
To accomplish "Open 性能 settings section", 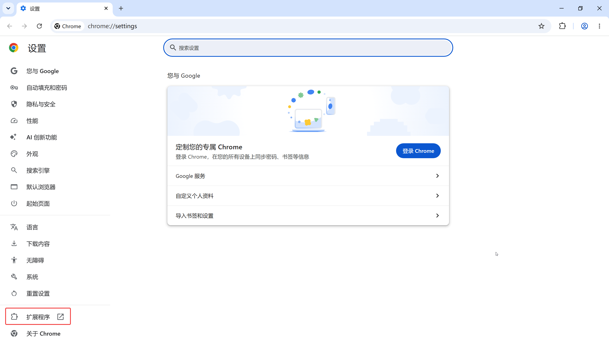I will click(32, 121).
